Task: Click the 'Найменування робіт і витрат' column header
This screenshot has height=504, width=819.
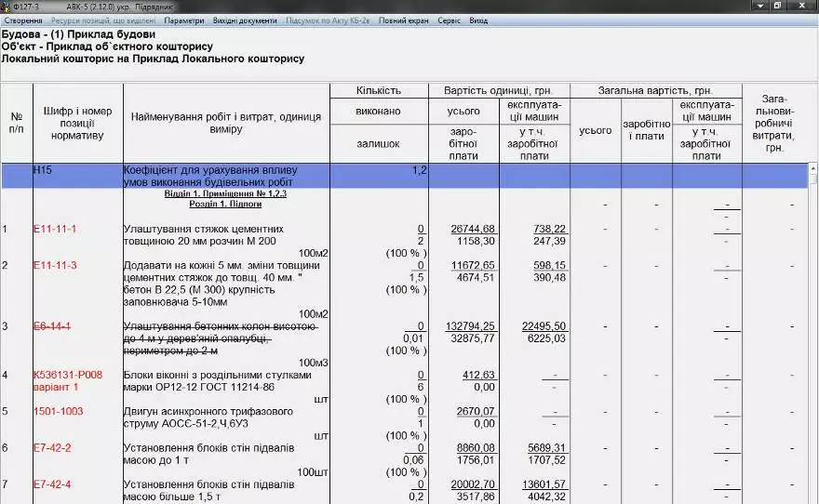Action: click(x=226, y=123)
